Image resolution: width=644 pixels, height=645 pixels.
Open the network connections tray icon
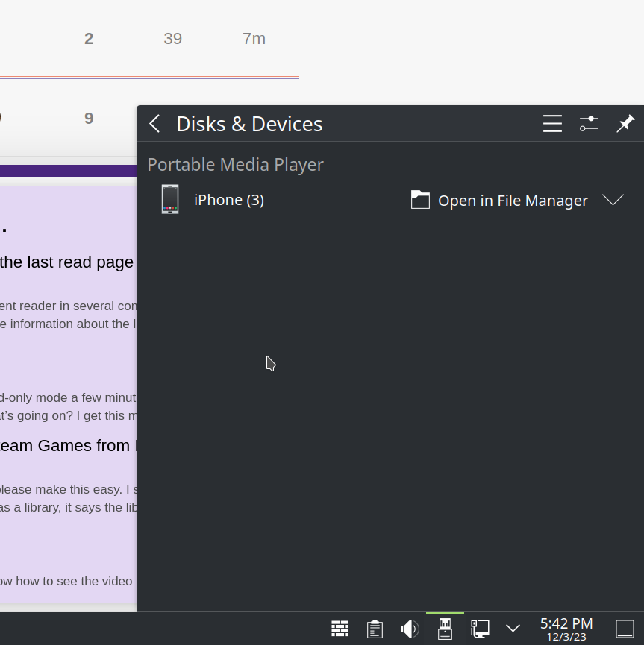480,629
